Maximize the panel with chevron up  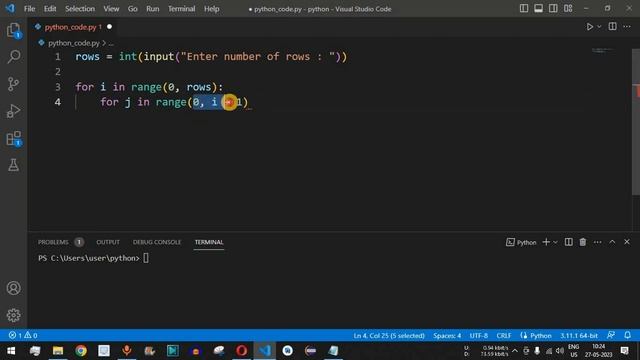pos(612,242)
